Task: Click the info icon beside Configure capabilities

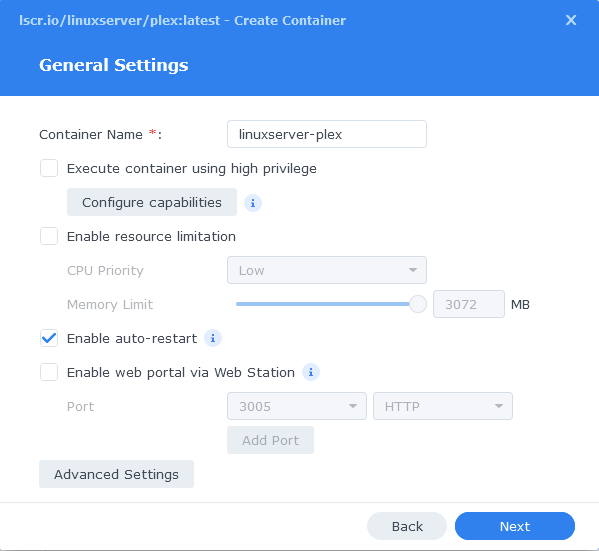Action: [253, 203]
